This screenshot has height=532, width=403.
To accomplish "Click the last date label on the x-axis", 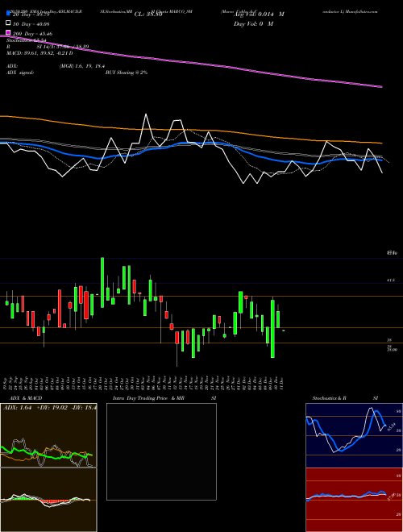I will tap(281, 383).
